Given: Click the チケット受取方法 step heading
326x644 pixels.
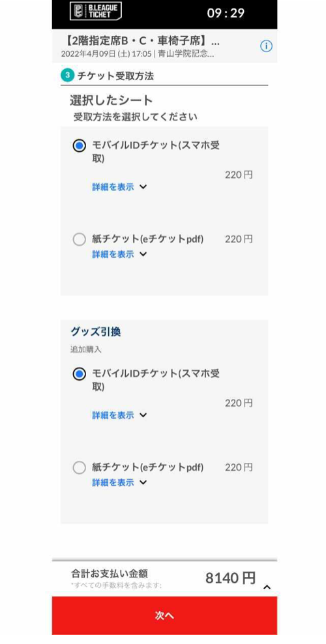Looking at the screenshot, I should pyautogui.click(x=115, y=76).
